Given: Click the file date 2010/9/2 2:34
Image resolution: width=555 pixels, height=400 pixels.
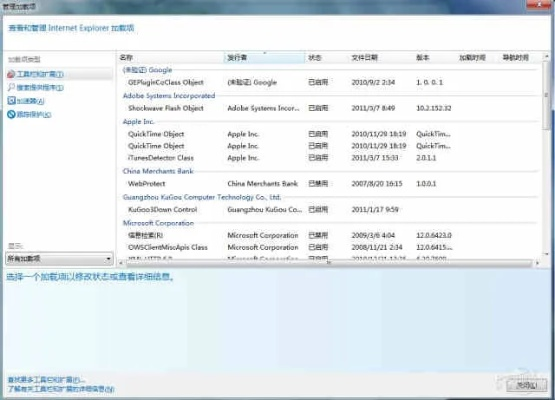Looking at the screenshot, I should coord(373,82).
